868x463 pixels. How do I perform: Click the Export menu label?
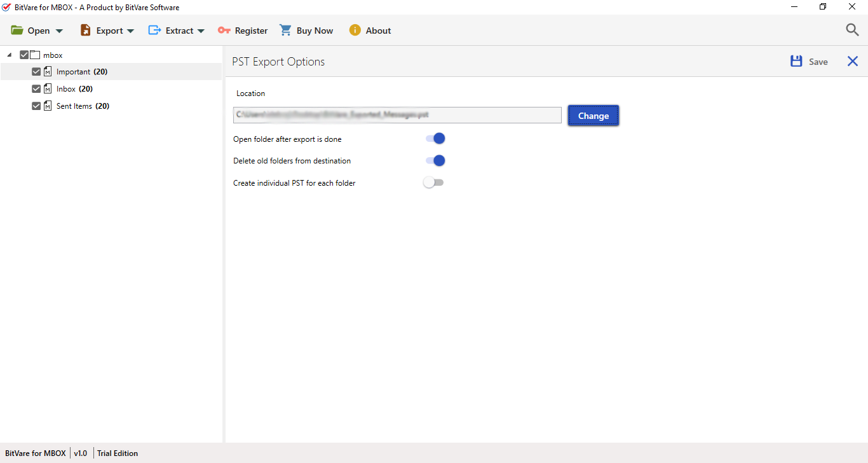[110, 31]
